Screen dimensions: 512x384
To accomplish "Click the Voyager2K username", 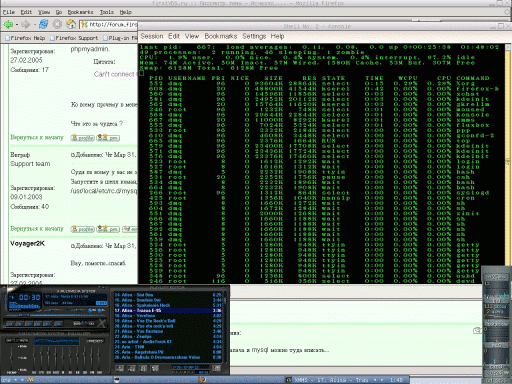I will pos(27,244).
